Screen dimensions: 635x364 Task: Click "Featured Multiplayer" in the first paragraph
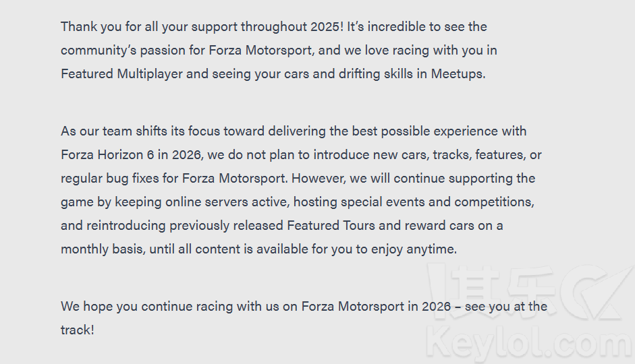(121, 73)
